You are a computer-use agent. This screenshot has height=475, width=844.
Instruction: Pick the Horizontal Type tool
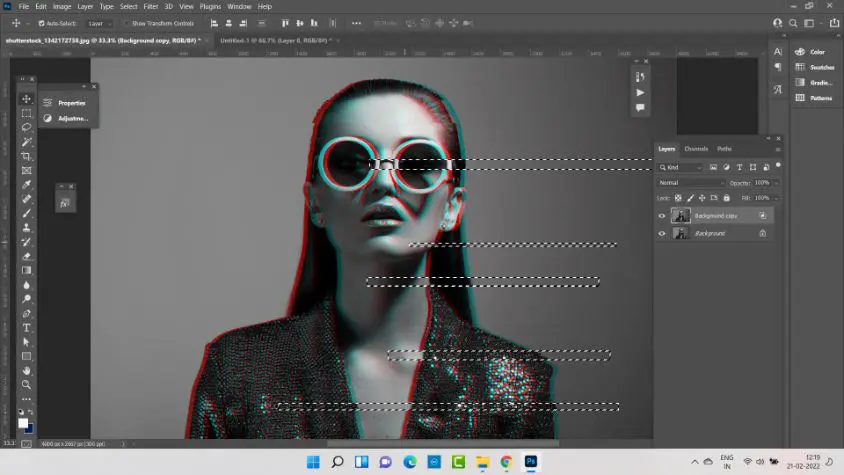[x=27, y=328]
